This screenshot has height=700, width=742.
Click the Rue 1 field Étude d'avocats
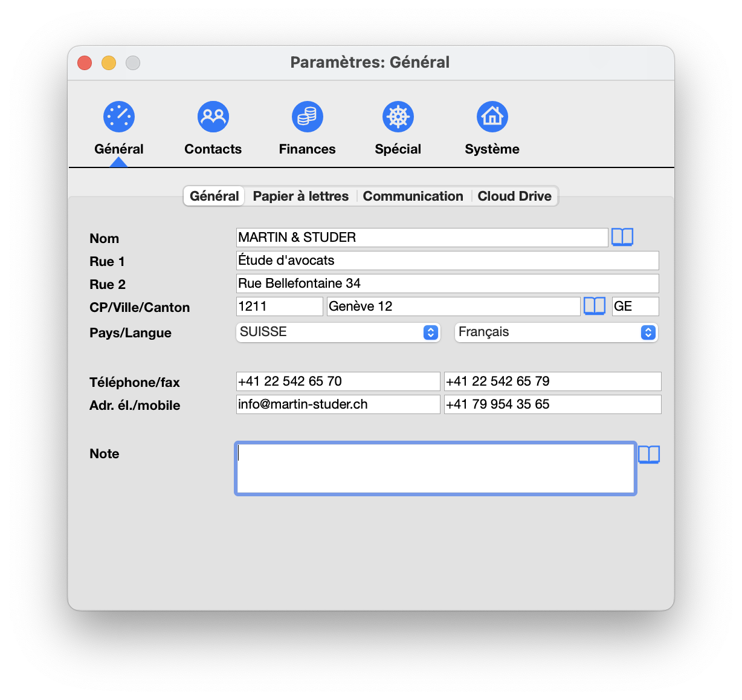tap(447, 261)
